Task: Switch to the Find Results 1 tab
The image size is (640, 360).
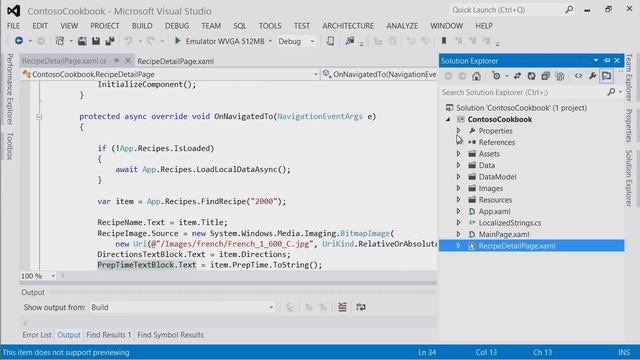Action: coord(109,335)
